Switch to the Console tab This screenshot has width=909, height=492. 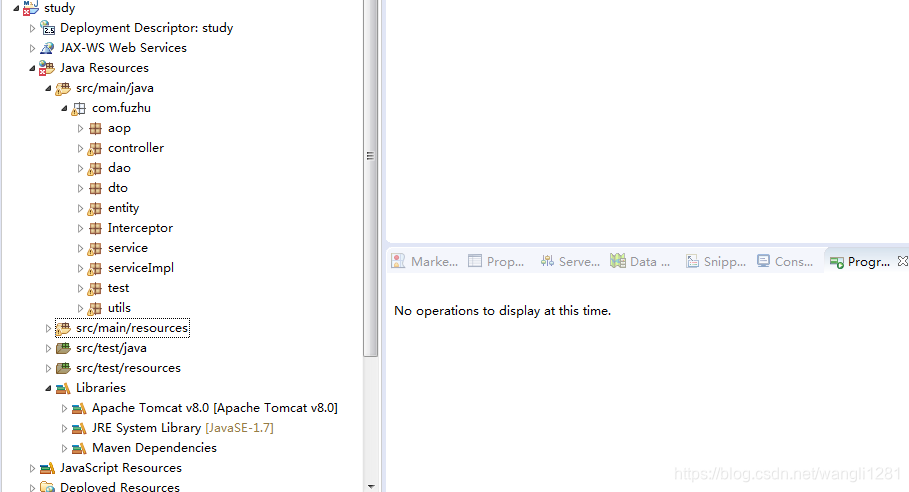coord(786,262)
